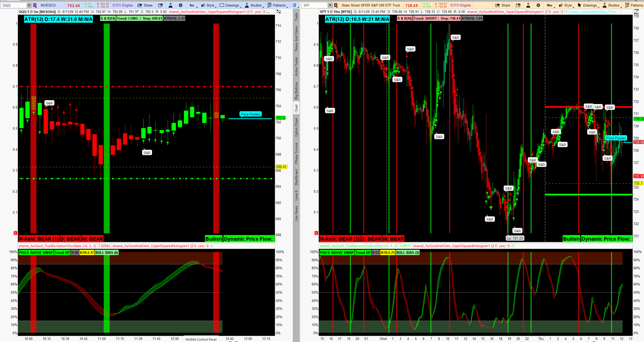This screenshot has height=342, width=644.
Task: Click the EXTO Eligible label for SPY
Action: point(461,5)
